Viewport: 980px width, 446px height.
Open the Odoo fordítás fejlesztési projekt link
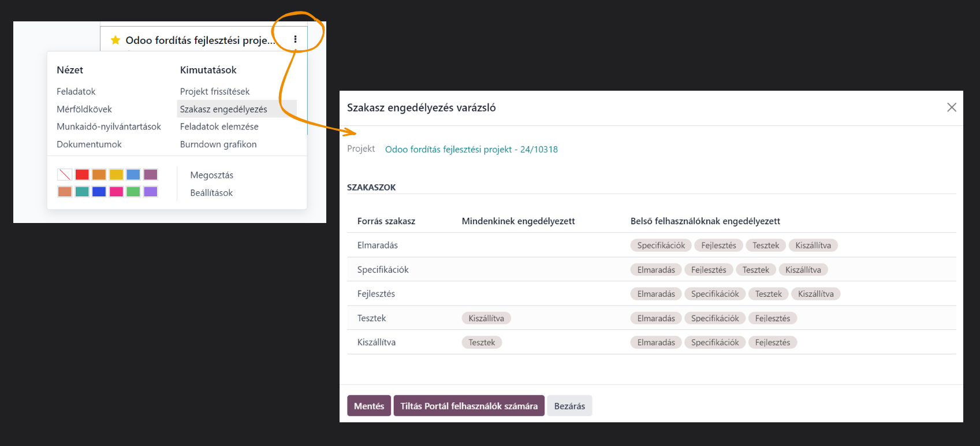pyautogui.click(x=471, y=149)
